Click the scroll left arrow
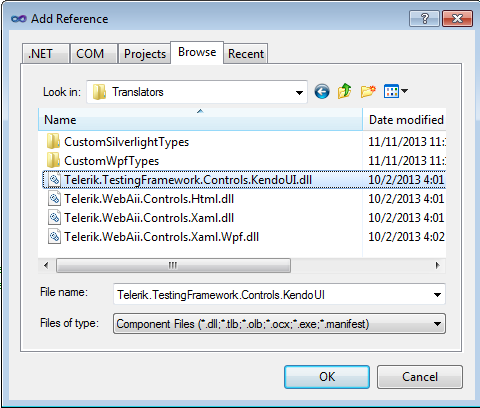 coord(46,265)
